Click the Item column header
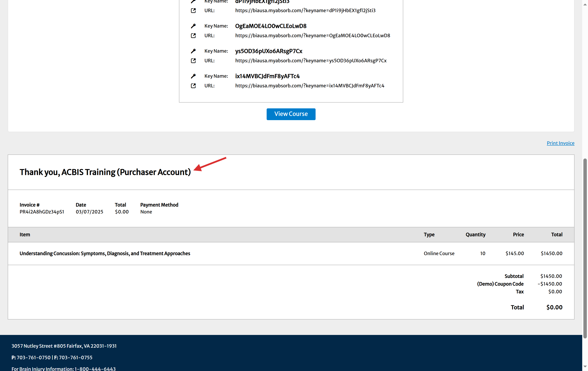The image size is (588, 371). (25, 235)
